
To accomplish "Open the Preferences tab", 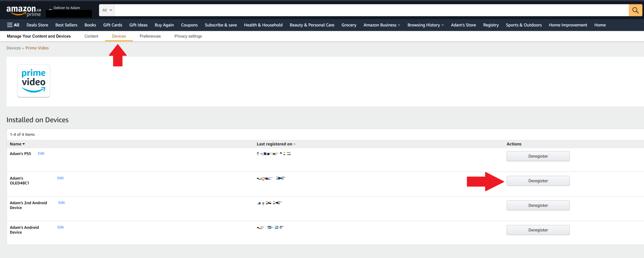I will tap(150, 36).
